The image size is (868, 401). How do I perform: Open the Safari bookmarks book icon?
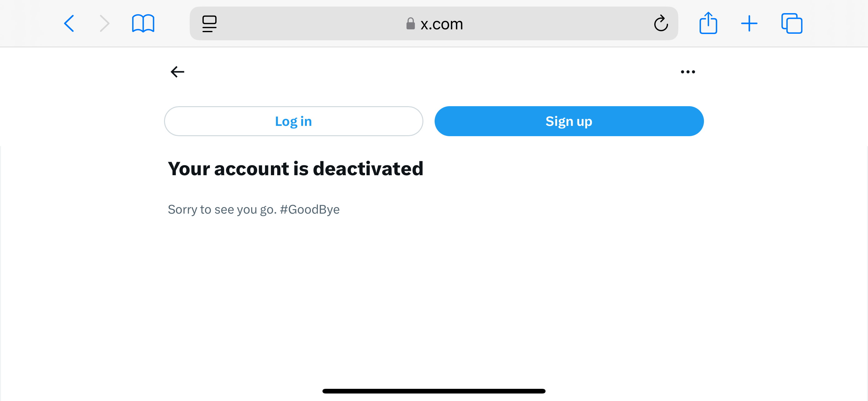point(143,23)
